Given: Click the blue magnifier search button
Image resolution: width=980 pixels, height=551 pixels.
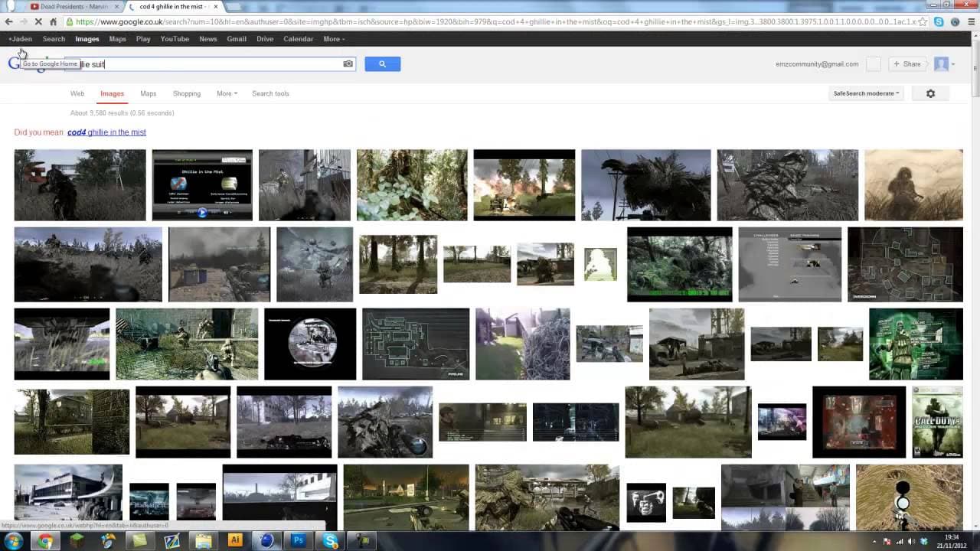Looking at the screenshot, I should click(x=383, y=64).
